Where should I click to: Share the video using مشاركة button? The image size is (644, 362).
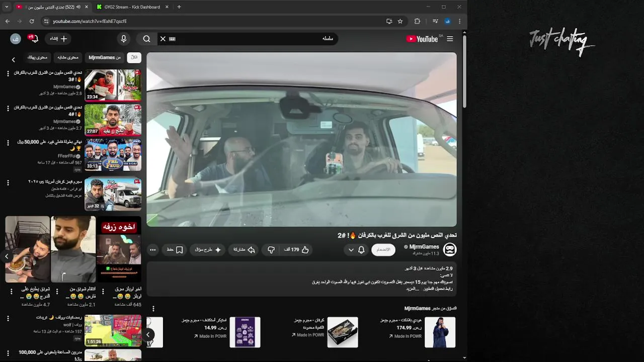[x=244, y=249]
